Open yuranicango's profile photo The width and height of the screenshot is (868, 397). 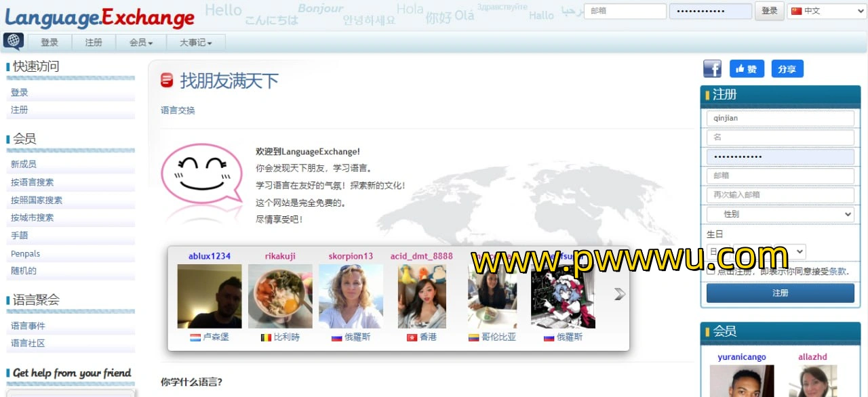(x=742, y=381)
